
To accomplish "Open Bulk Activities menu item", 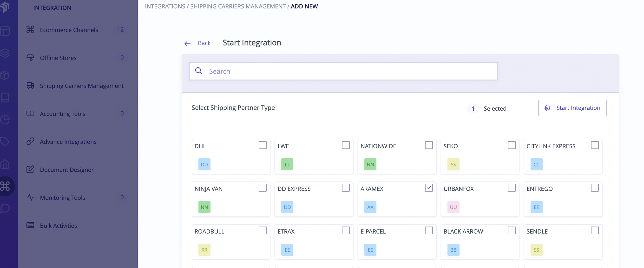I will 78,225.
